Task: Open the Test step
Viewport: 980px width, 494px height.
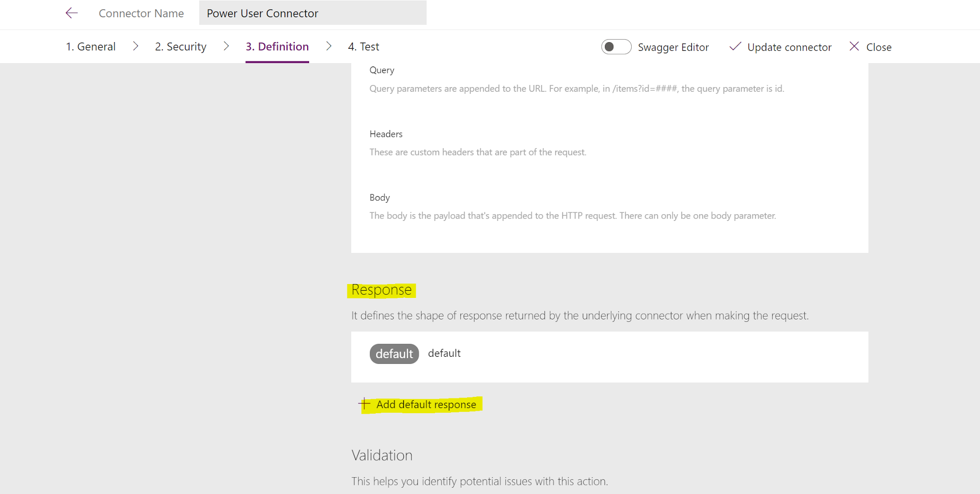Action: (x=363, y=46)
